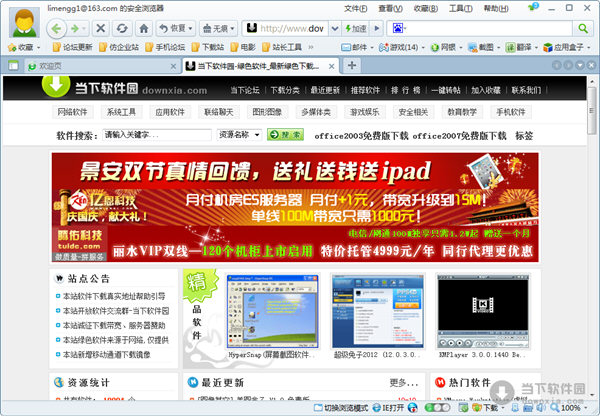Refresh the page with reload icon
600x416 pixels.
click(x=120, y=27)
